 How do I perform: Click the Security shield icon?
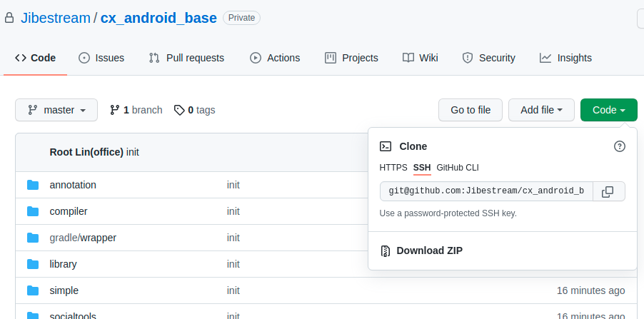(468, 58)
